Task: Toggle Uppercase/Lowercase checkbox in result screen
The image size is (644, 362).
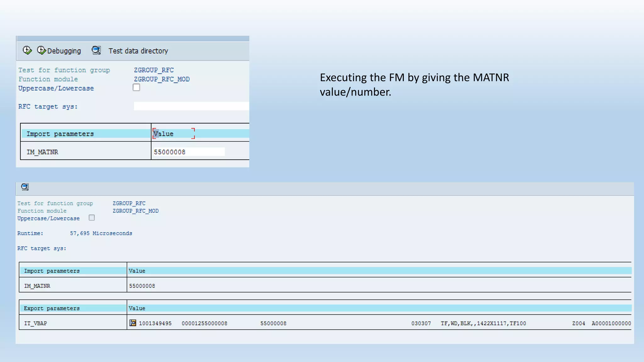Action: (92, 217)
